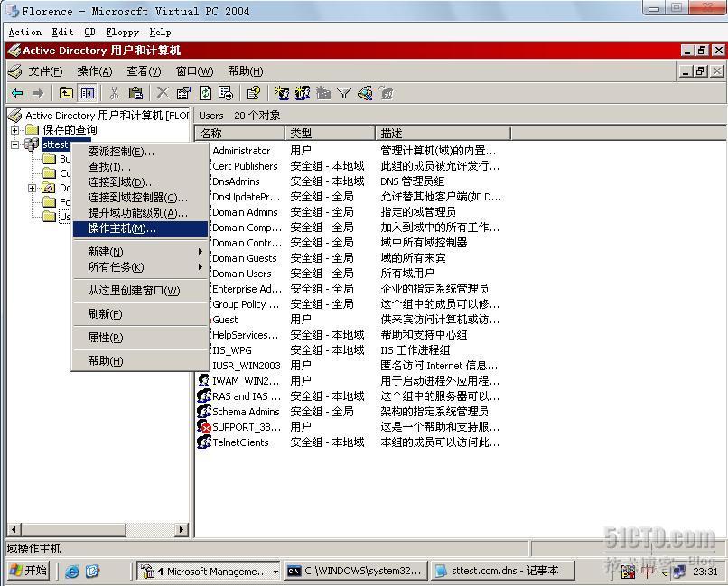Screen dimensions: 728x586
Task: Click 操作主机(M)... highlighted menu item
Action: click(140, 228)
